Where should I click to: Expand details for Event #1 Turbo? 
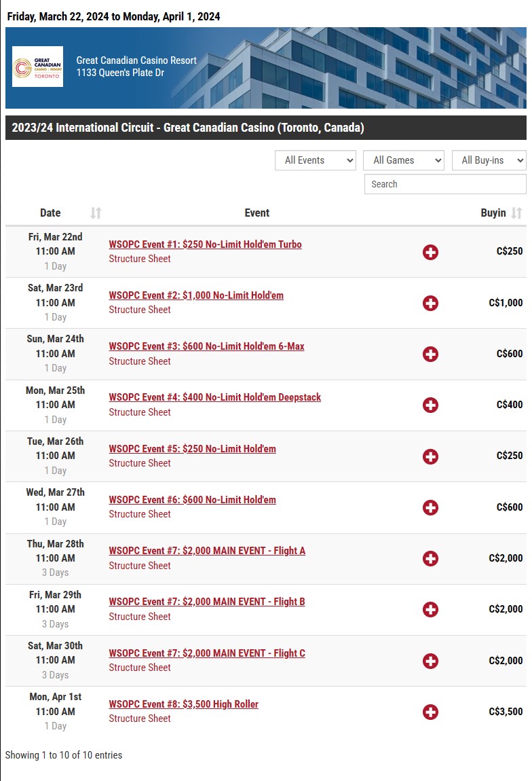430,252
